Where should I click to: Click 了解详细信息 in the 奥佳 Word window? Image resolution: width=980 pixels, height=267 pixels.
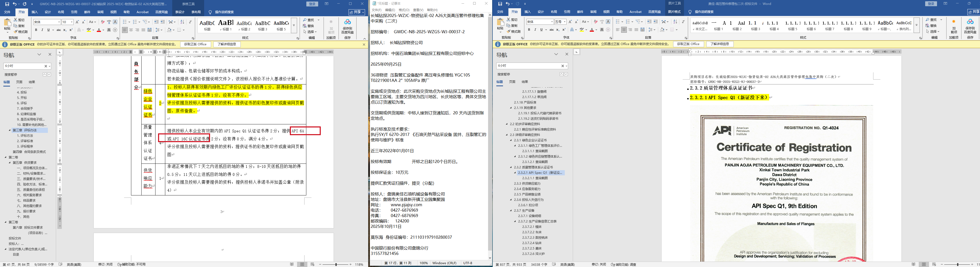pos(720,44)
